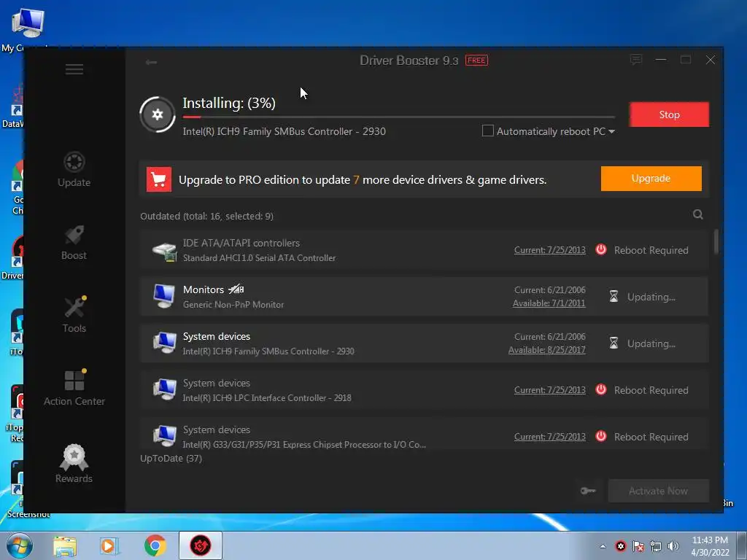This screenshot has height=560, width=747.
Task: Click Reboot Required text for AHCI Controller
Action: click(651, 250)
